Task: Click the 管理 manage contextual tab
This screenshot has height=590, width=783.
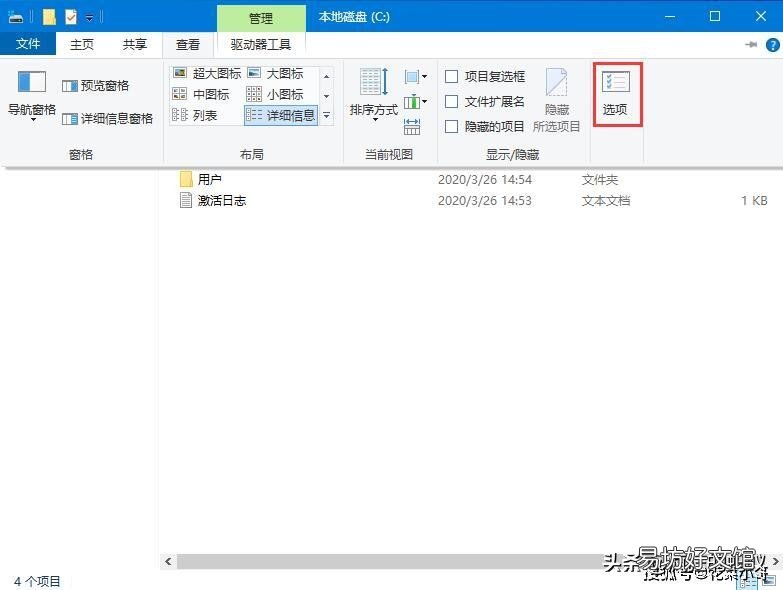Action: tap(261, 18)
